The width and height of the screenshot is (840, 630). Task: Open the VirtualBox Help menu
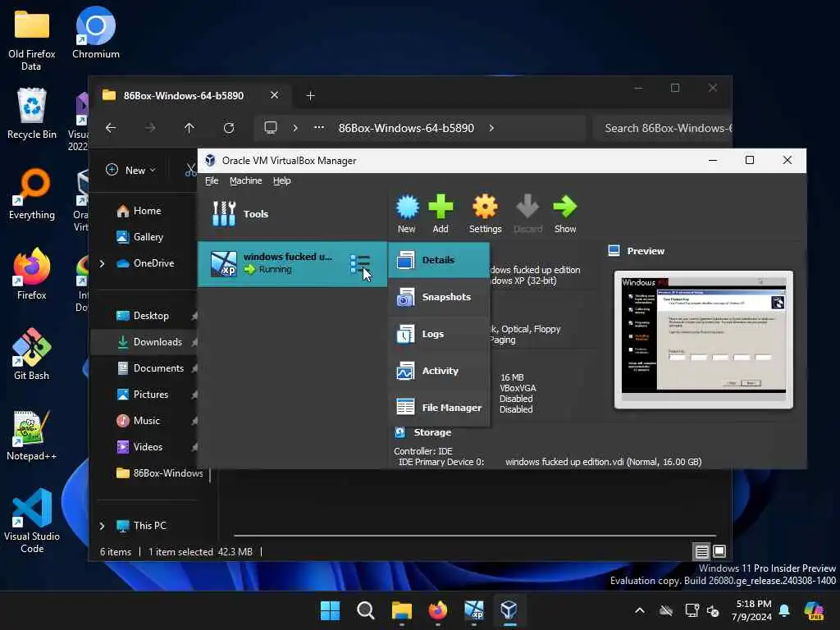282,180
